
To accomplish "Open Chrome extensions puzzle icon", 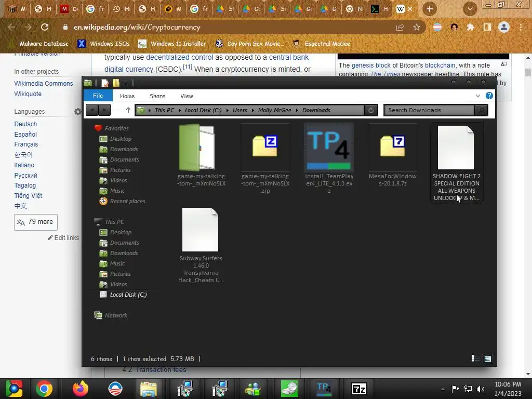I will point(470,27).
